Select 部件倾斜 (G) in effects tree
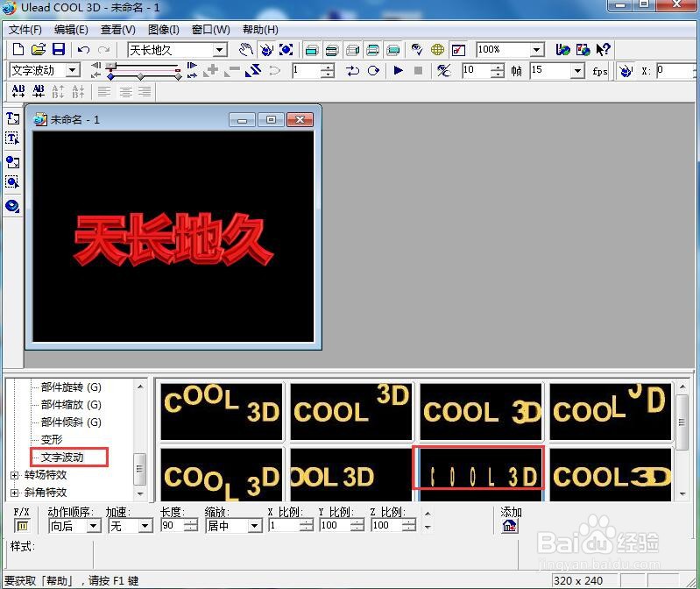The height and width of the screenshot is (589, 700). (x=71, y=422)
